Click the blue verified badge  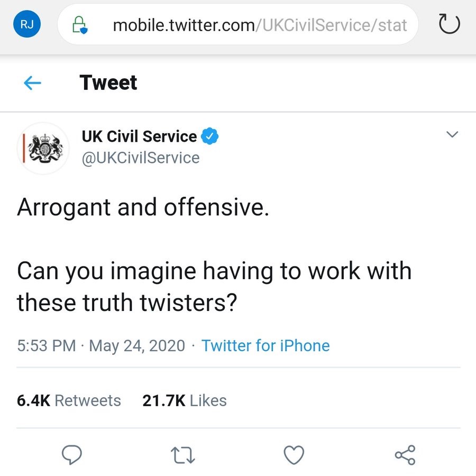click(210, 136)
